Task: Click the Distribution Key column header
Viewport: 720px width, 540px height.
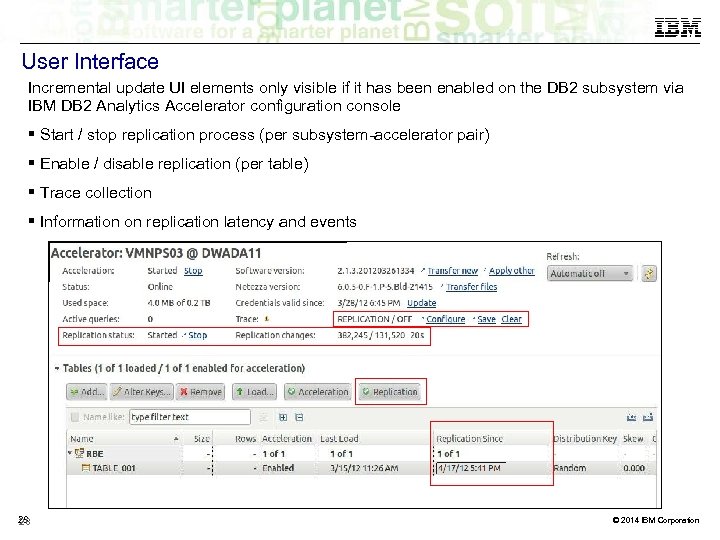Action: tap(585, 439)
